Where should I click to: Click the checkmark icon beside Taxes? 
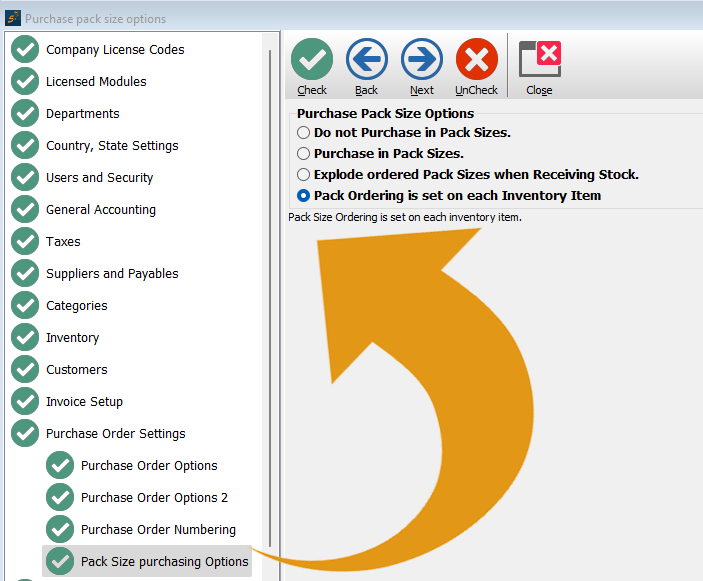(25, 242)
